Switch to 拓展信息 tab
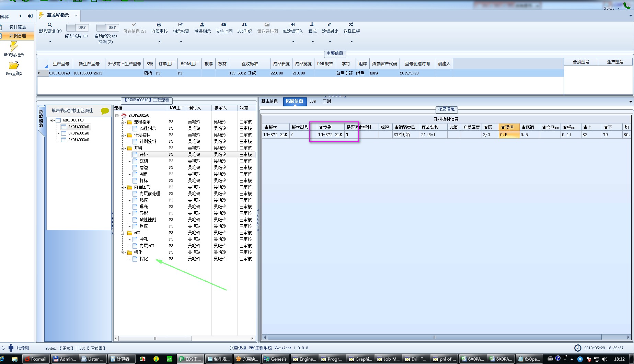The height and width of the screenshot is (364, 634). pos(295,102)
